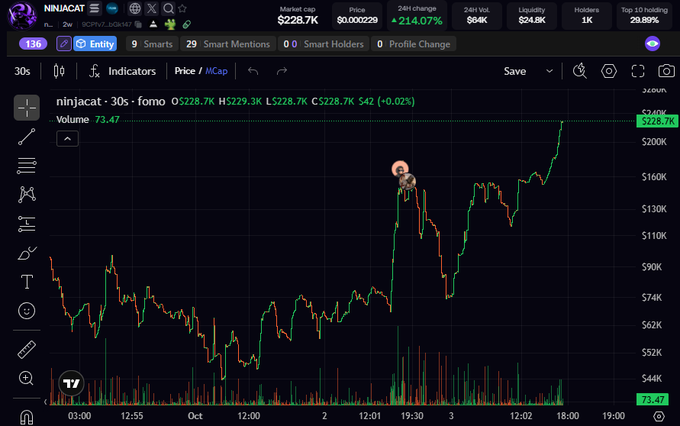Open the long position projection tool
Viewport: 680px width, 426px height.
[x=26, y=224]
